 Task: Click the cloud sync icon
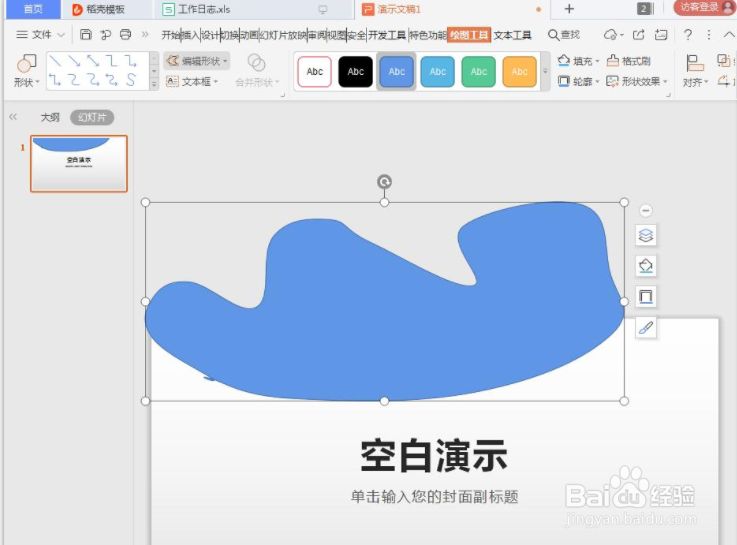click(613, 35)
